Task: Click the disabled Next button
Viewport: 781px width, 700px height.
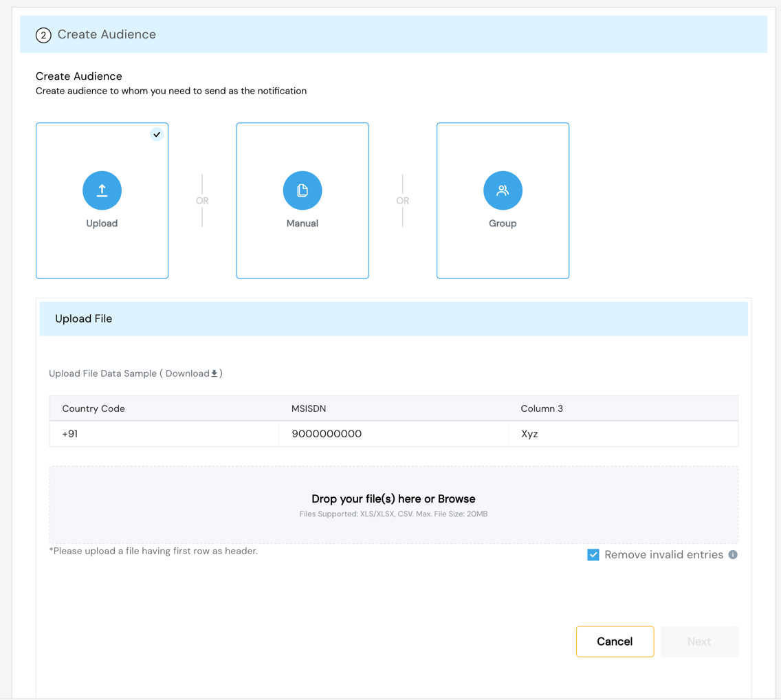Action: (x=699, y=642)
